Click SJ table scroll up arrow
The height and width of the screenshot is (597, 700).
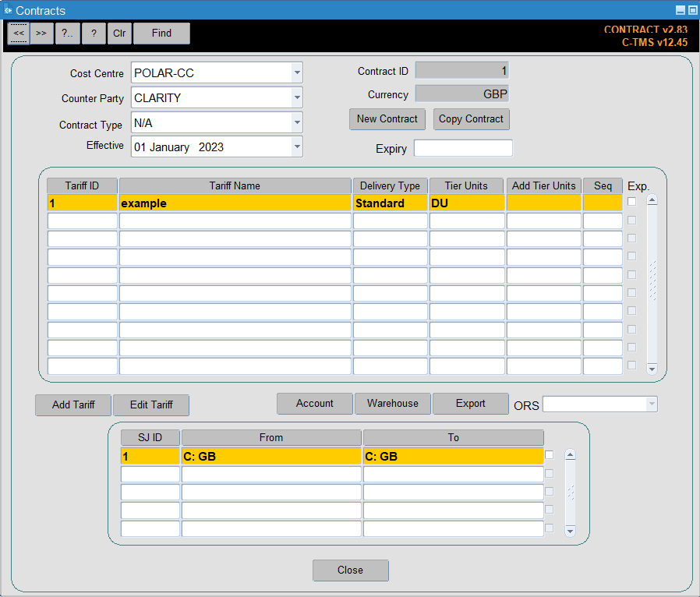point(570,455)
